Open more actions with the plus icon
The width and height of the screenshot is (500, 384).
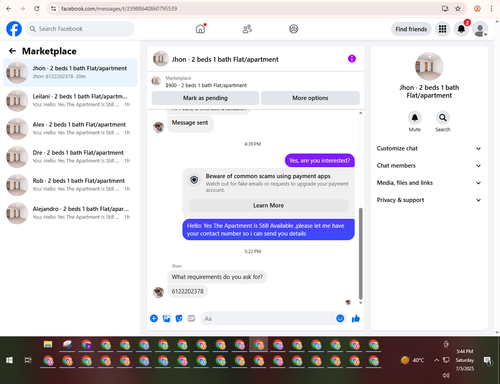pyautogui.click(x=154, y=318)
